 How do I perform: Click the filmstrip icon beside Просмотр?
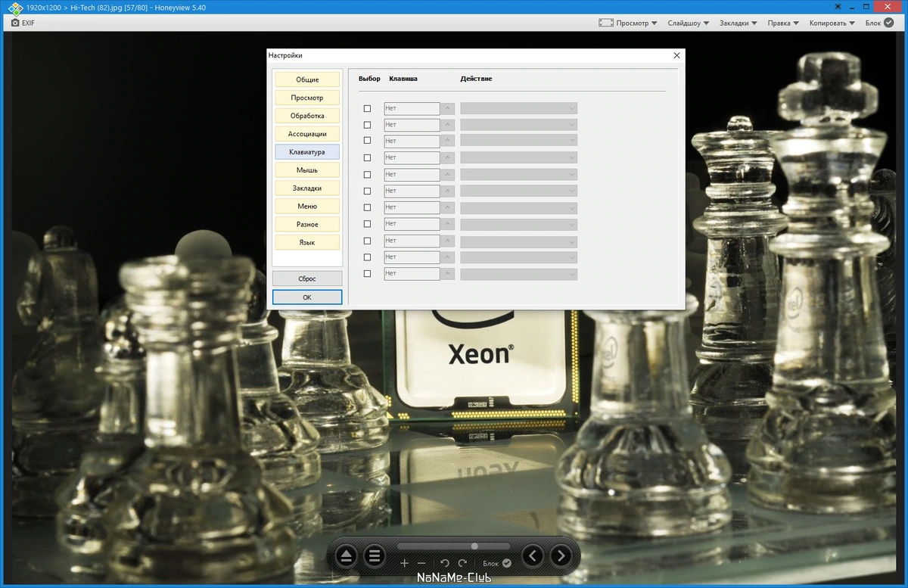click(605, 23)
